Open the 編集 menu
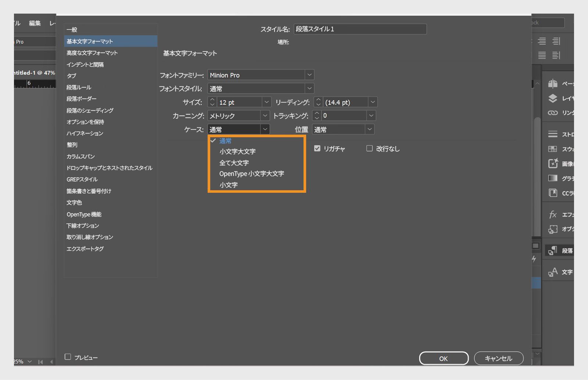 (x=35, y=23)
